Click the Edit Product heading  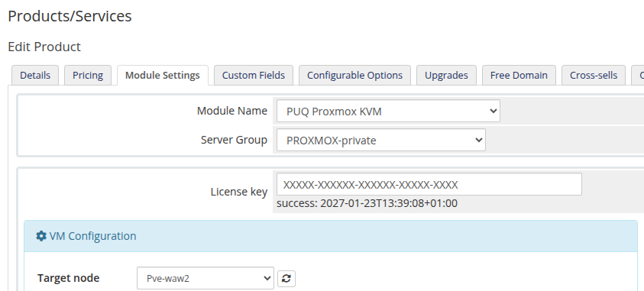[x=44, y=47]
